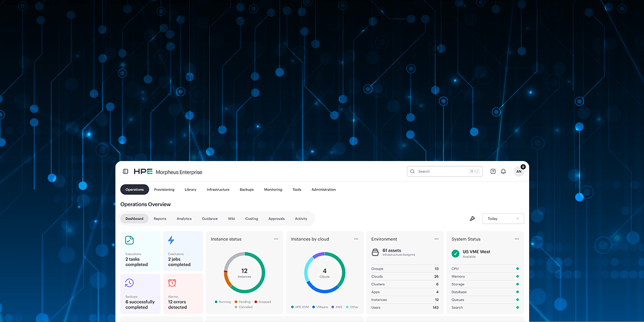This screenshot has height=322, width=644.
Task: Toggle the Stopped legend in Instance status
Action: (264, 302)
